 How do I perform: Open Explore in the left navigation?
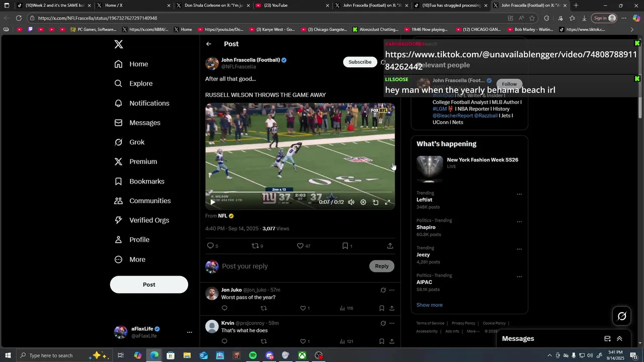coord(133,83)
